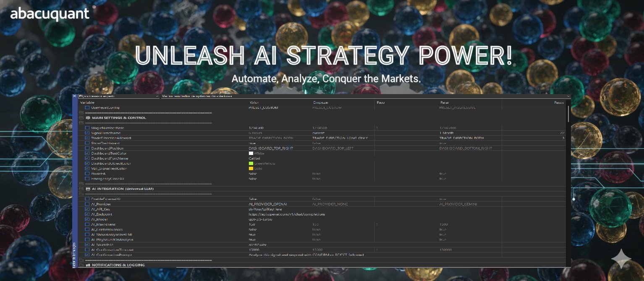Uncheck the AI_ConfirmationPrompt checkbox

pos(87,255)
